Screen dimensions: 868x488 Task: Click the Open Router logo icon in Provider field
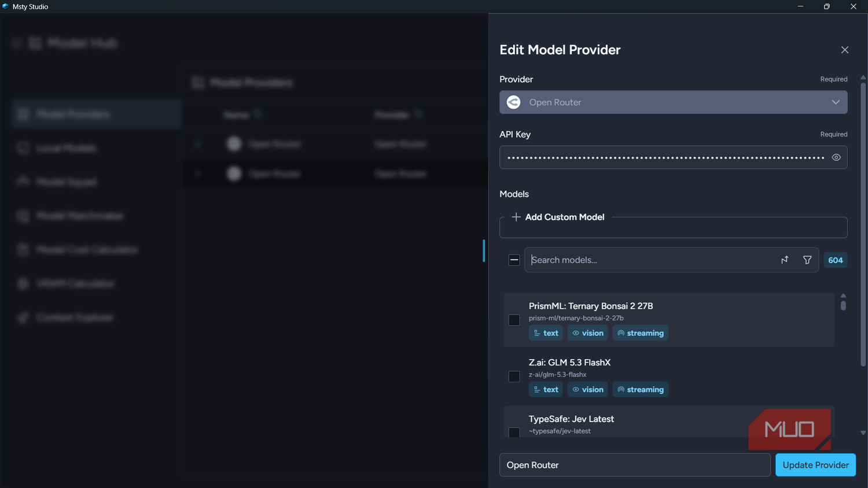(513, 102)
